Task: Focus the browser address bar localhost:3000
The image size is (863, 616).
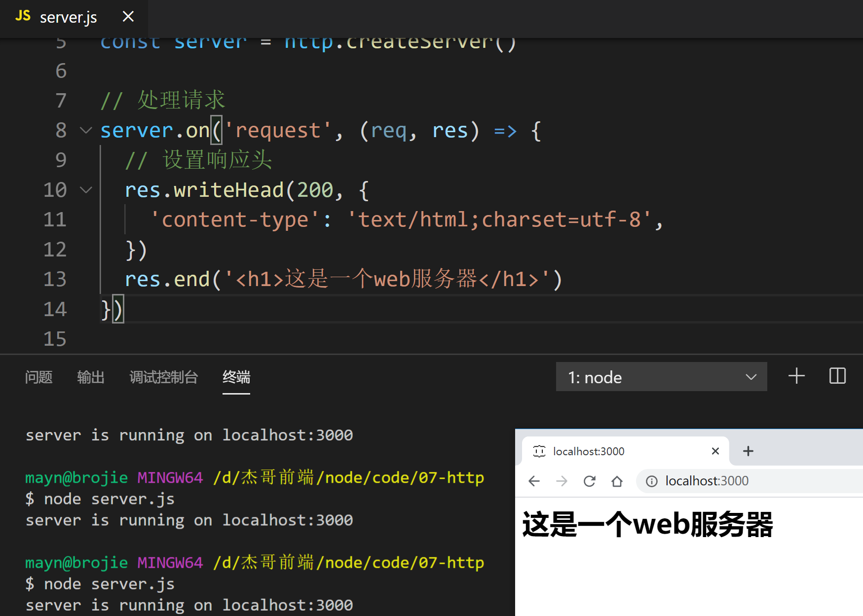Action: pos(750,481)
